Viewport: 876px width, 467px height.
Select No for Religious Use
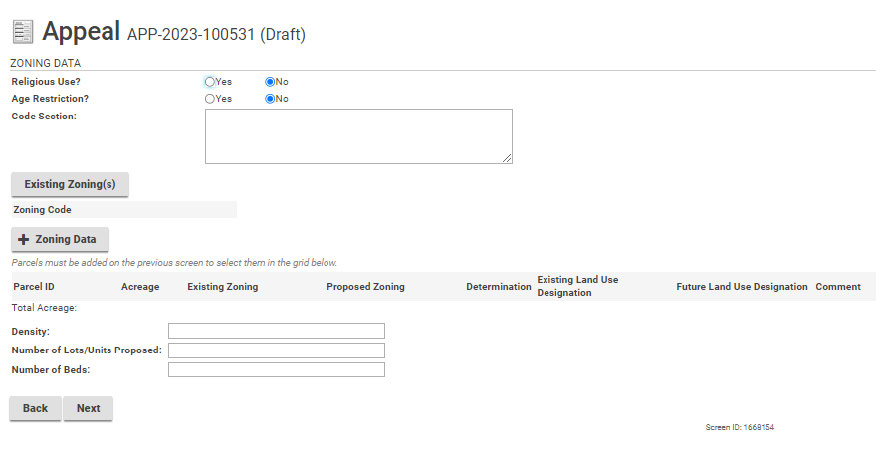tap(270, 82)
